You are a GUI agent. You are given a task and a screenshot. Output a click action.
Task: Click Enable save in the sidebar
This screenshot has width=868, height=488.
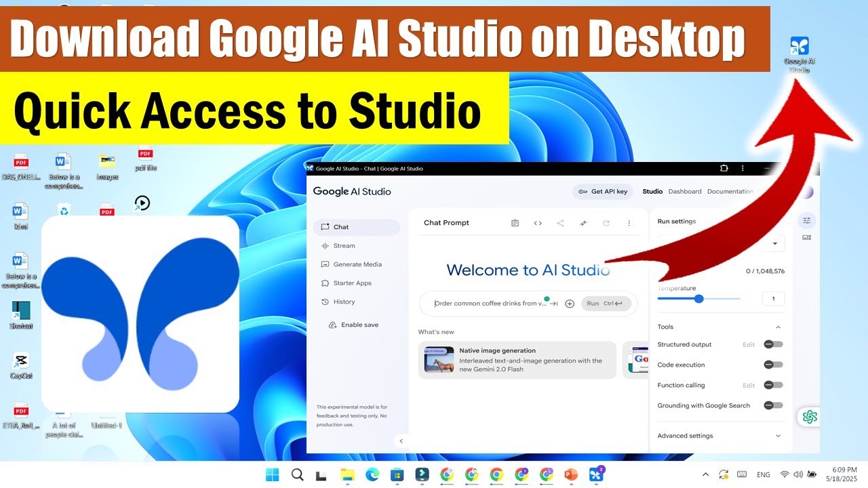click(x=353, y=325)
